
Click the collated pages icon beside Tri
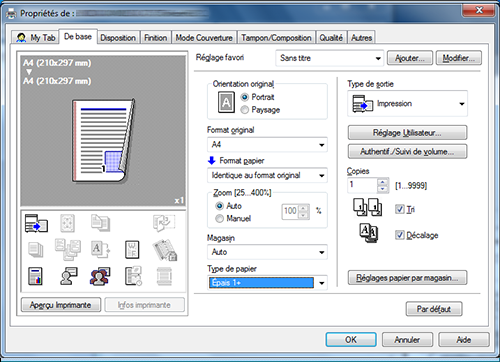click(x=368, y=208)
